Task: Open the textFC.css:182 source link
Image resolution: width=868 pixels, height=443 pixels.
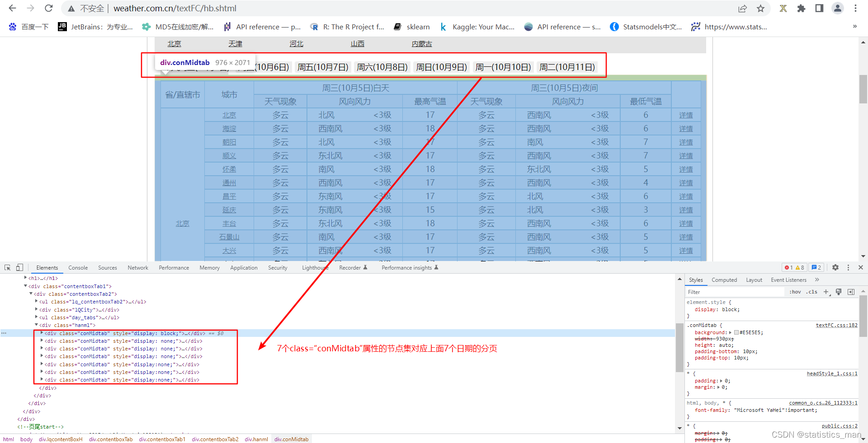Action: pyautogui.click(x=836, y=325)
